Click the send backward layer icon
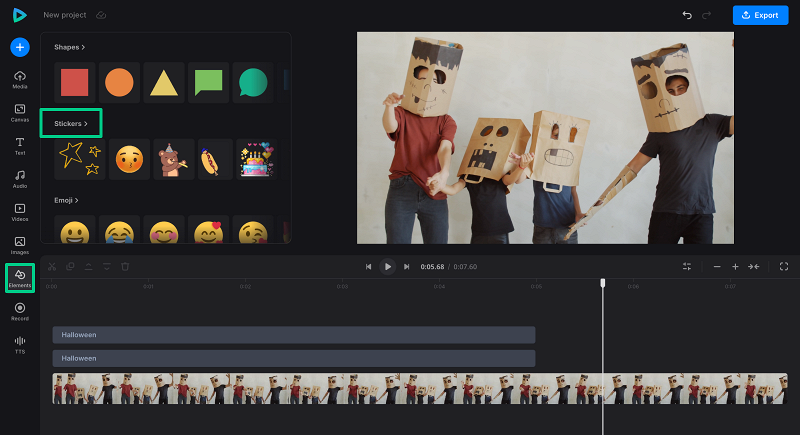The image size is (800, 435). (107, 267)
